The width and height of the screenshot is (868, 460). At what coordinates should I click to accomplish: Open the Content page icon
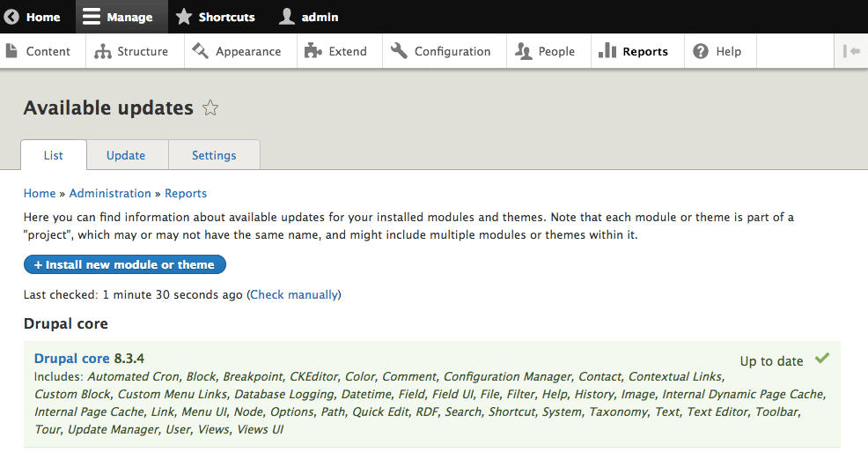11,51
